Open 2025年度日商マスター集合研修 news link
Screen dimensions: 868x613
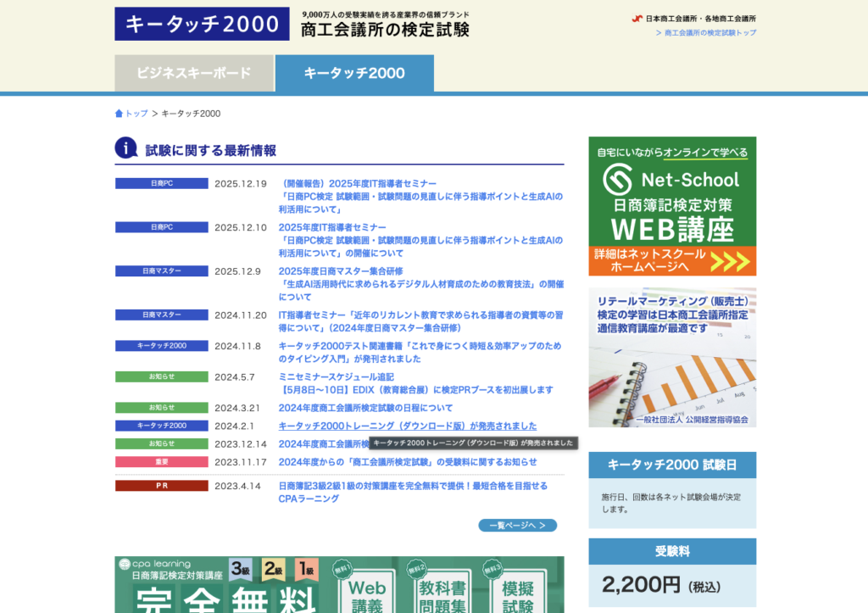pos(420,284)
